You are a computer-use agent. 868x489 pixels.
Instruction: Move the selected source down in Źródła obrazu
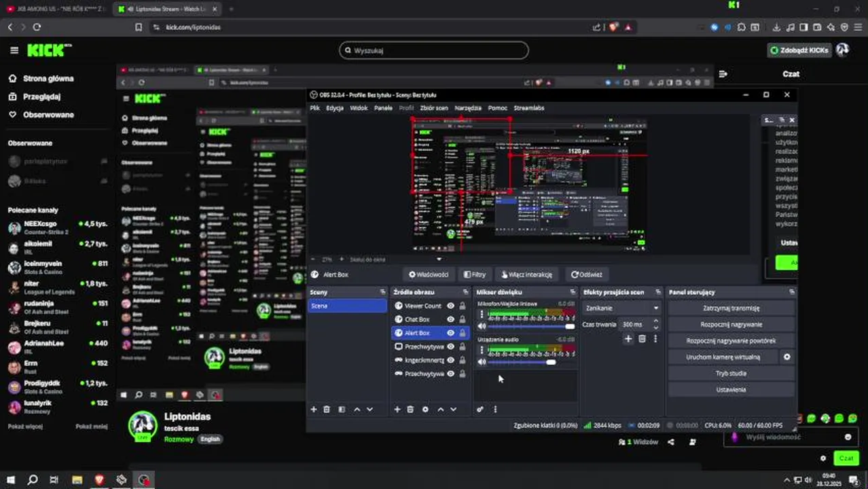click(x=453, y=410)
